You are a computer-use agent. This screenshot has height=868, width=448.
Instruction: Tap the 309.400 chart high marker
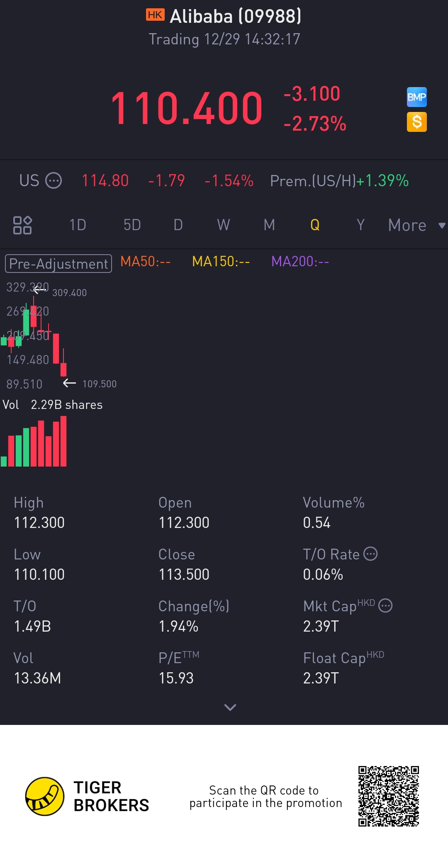(x=69, y=293)
